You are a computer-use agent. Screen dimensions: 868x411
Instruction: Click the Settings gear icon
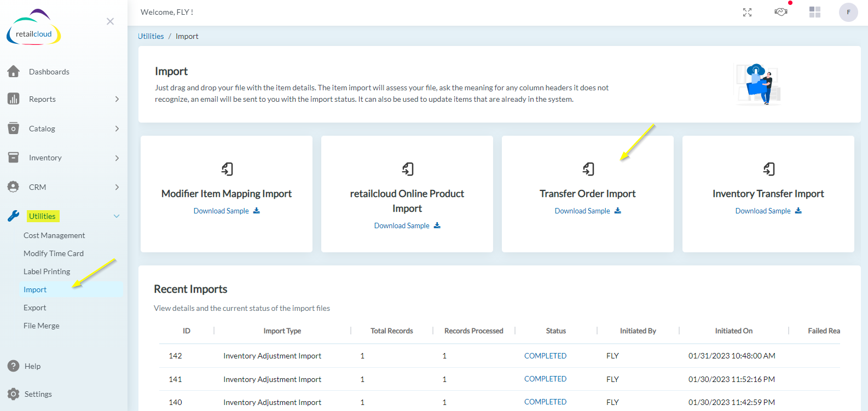(14, 393)
